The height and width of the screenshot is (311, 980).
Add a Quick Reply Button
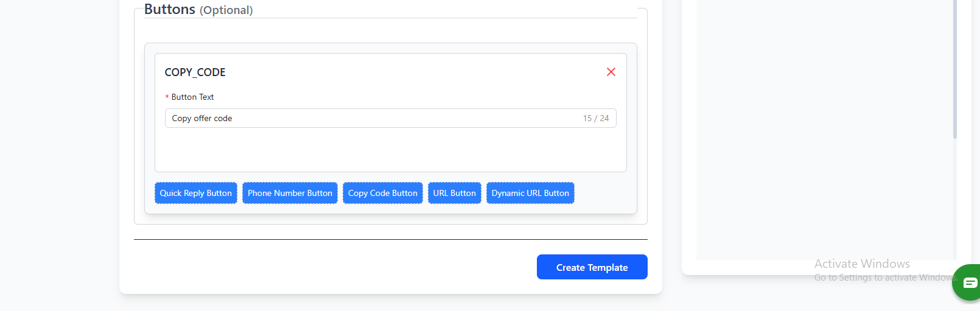pyautogui.click(x=195, y=193)
